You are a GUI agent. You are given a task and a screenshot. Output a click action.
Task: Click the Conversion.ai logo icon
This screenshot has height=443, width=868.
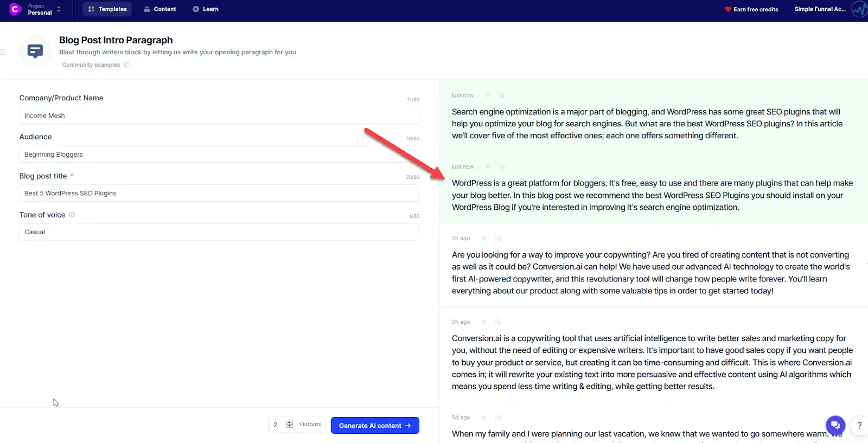coord(15,9)
